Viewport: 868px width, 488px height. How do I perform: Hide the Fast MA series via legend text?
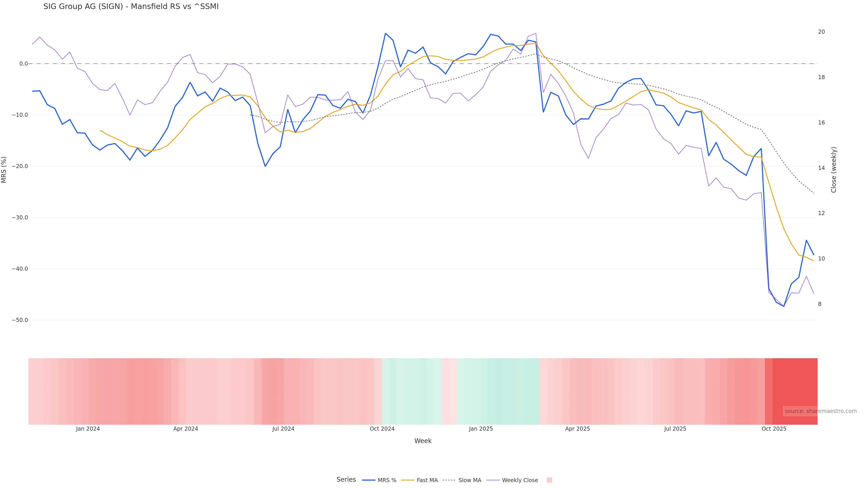(x=427, y=480)
